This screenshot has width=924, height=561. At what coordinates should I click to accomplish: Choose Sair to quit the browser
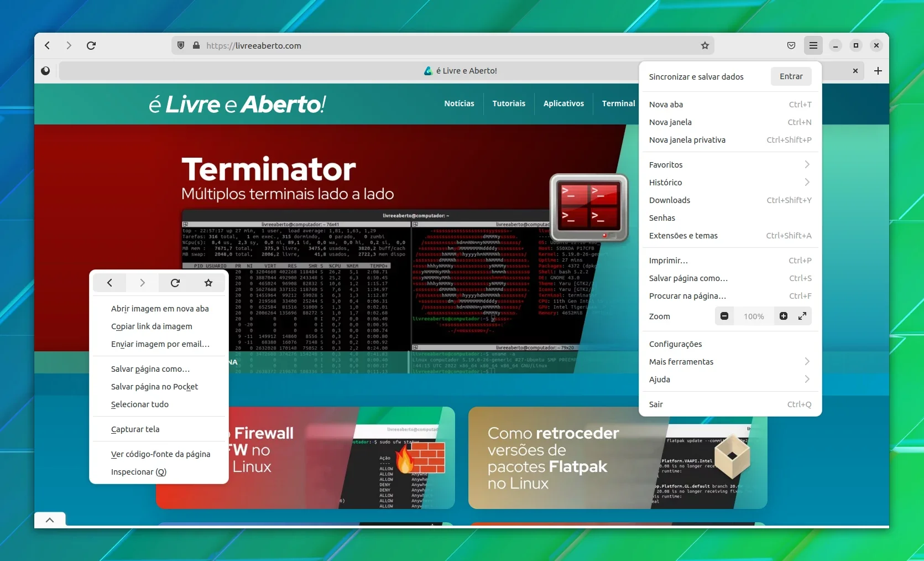pos(730,404)
